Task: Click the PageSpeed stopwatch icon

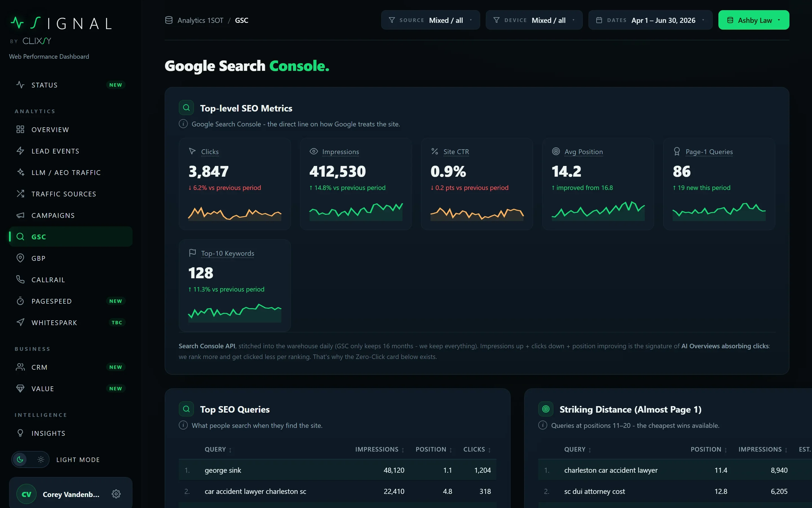Action: (x=20, y=301)
